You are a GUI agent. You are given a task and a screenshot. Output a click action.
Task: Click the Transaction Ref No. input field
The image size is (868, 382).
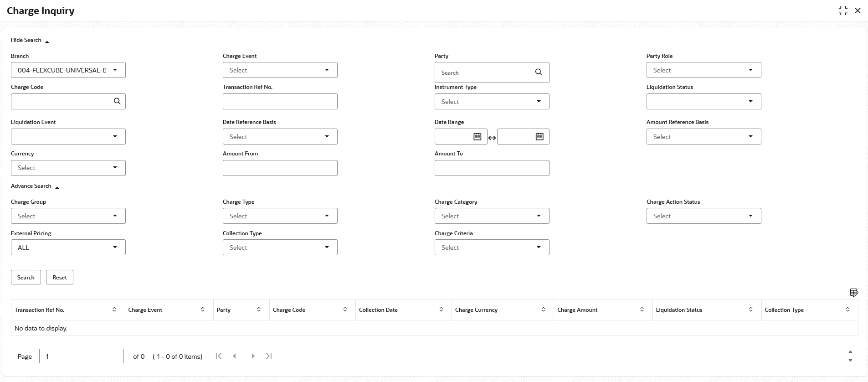point(280,101)
